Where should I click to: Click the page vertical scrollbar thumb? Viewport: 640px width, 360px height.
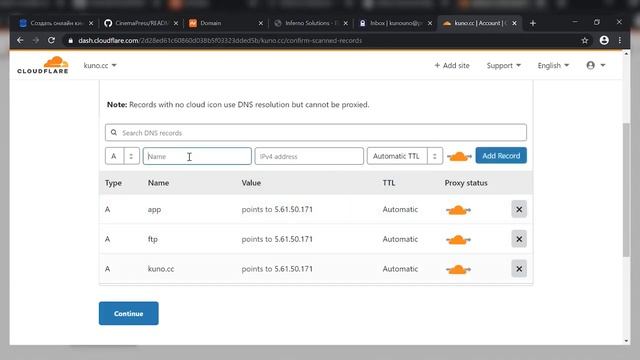click(x=626, y=190)
